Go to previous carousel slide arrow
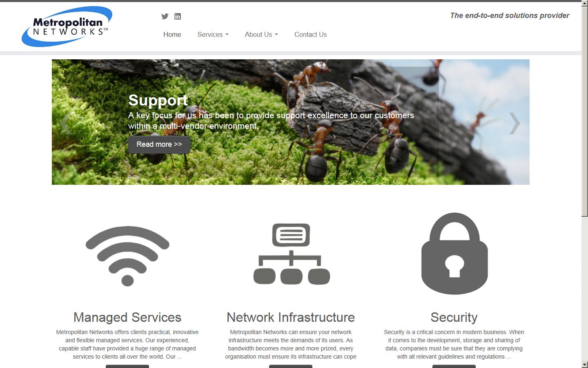This screenshot has width=588, height=368. [66, 123]
